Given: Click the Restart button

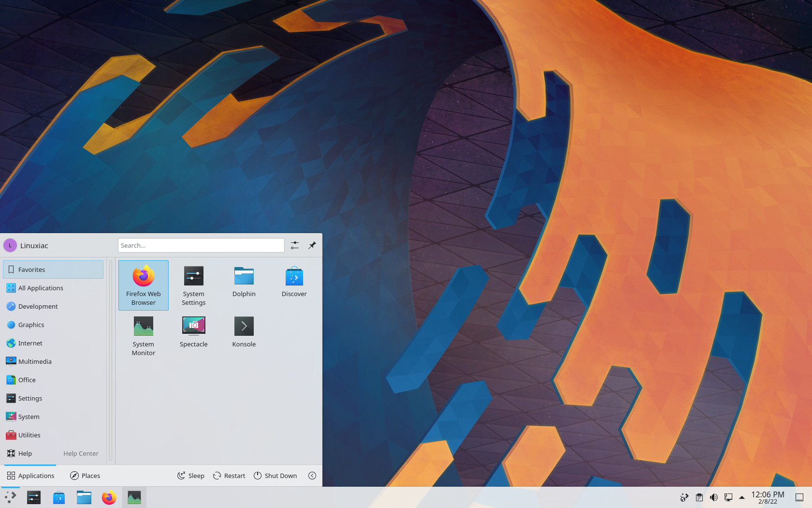Looking at the screenshot, I should pos(229,476).
